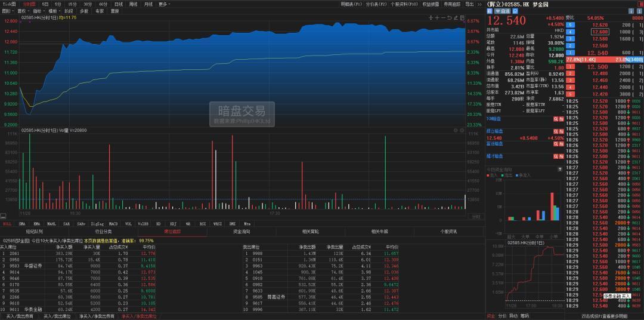Image resolution: width=644 pixels, height=320 pixels.
Task: Open the 更多 period dropdown
Action: click(x=164, y=4)
